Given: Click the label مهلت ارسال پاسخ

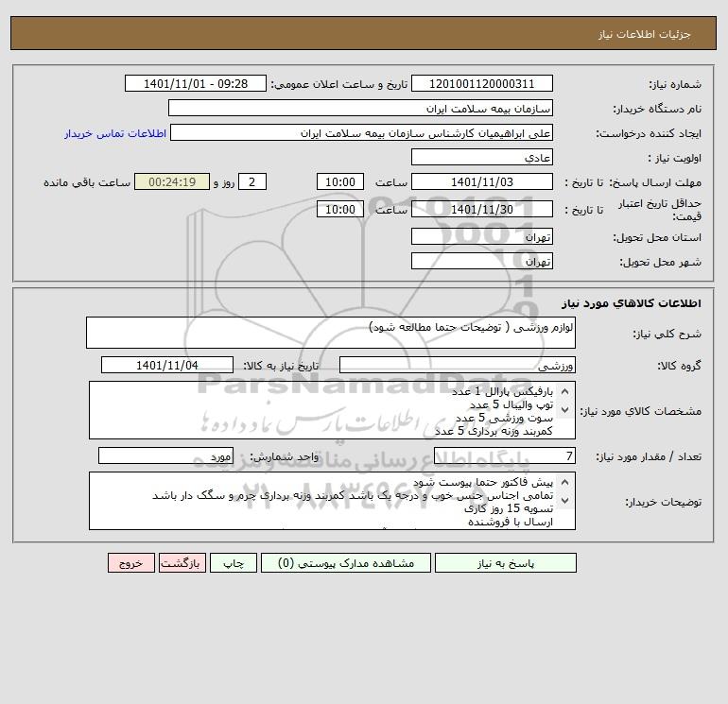Looking at the screenshot, I should click(x=655, y=182).
